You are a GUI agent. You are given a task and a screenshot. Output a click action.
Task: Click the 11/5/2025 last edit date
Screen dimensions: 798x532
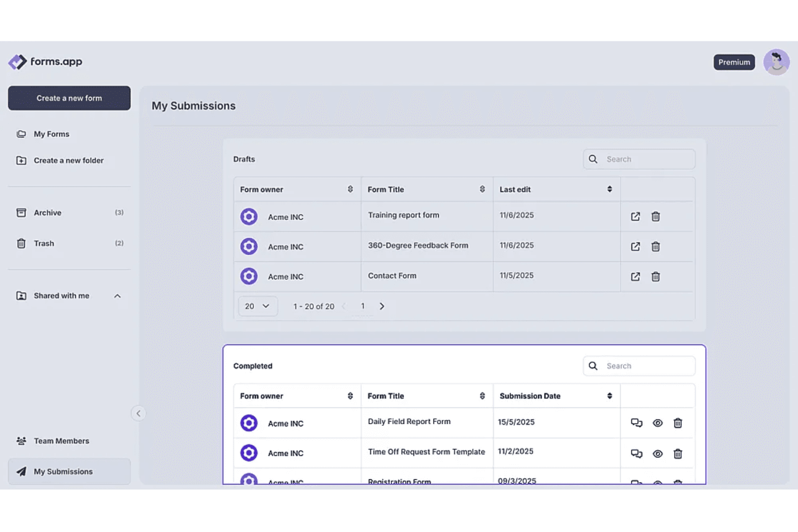pyautogui.click(x=517, y=275)
